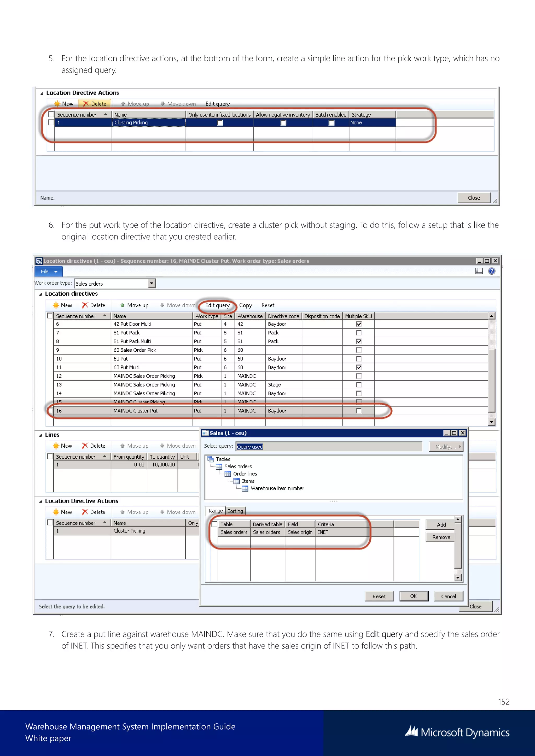Click Move down in the Location directives toolbar
This screenshot has height=756, width=535.
[178, 305]
